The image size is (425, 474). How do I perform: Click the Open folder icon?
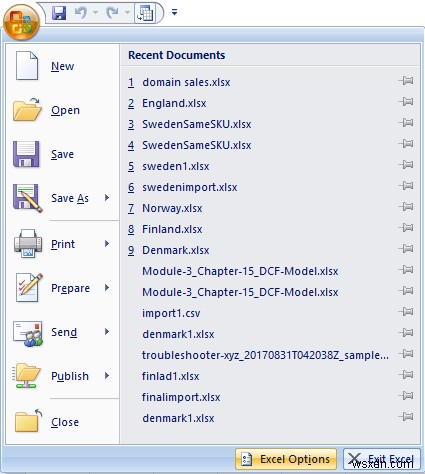click(x=27, y=109)
